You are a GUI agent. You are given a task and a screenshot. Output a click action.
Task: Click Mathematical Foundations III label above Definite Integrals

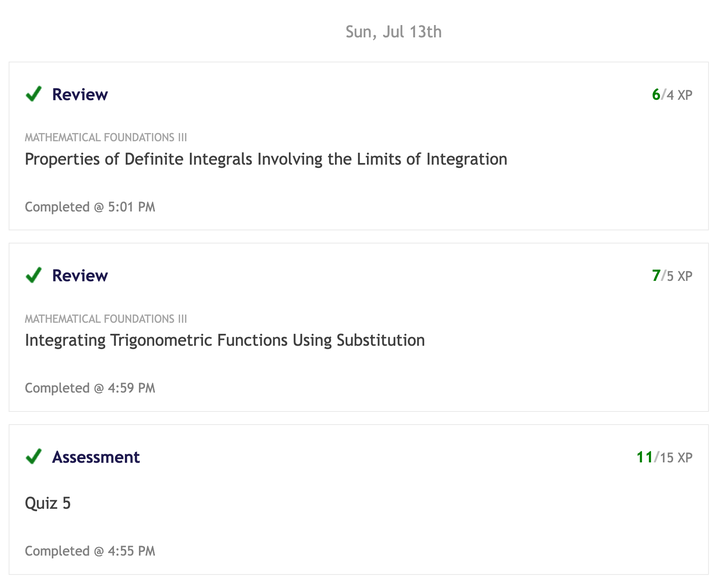(106, 137)
